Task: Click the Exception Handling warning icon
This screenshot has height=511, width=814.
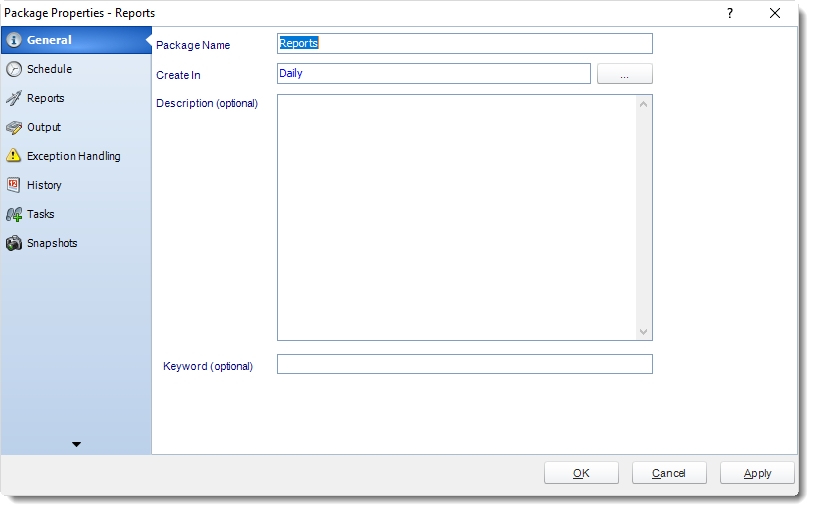Action: [14, 155]
